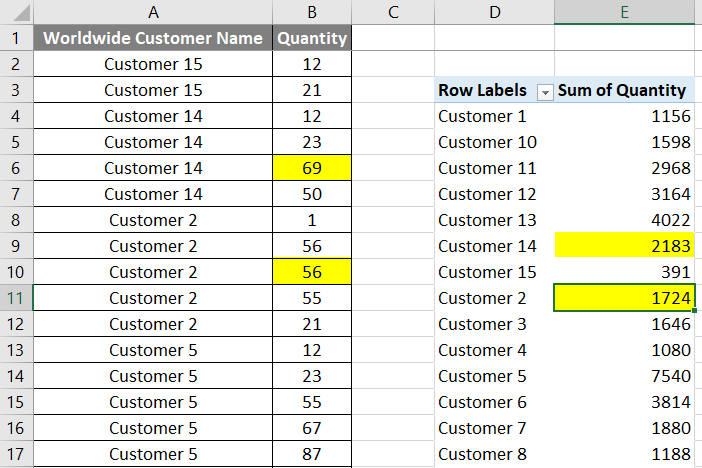Select pivot value 2183 for Customer 14

coord(625,246)
